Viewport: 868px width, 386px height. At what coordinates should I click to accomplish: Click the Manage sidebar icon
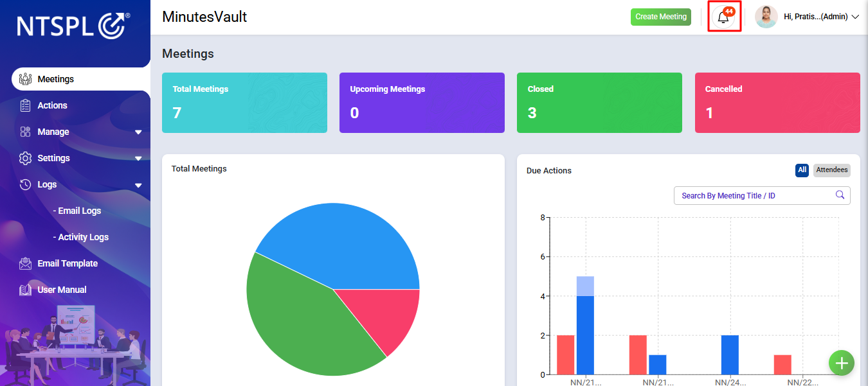pos(26,132)
